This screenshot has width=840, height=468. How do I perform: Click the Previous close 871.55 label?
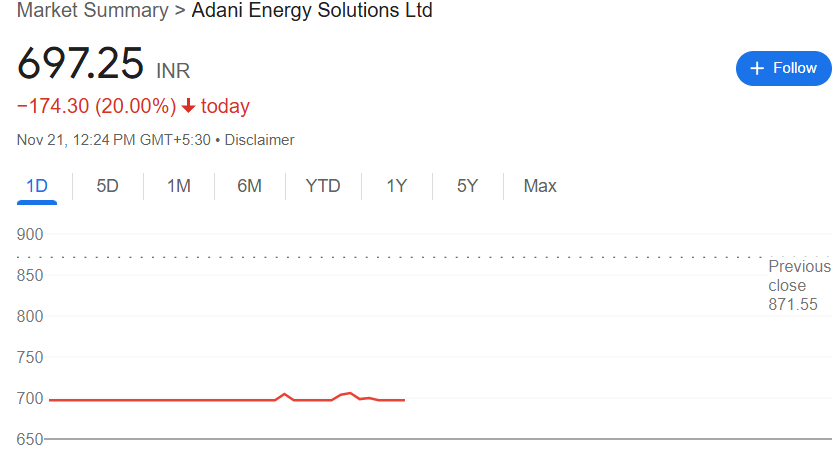coord(799,285)
